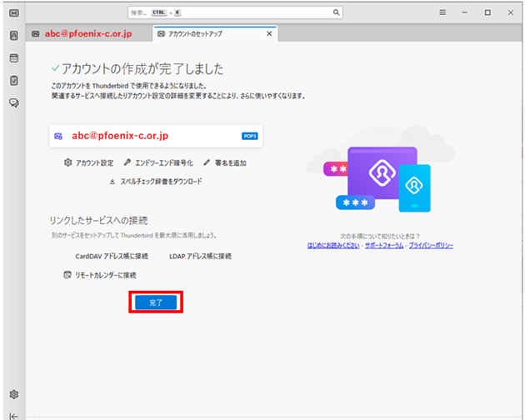This screenshot has width=525, height=420.
Task: Open the Thunderbird hamburger app menu
Action: tap(442, 12)
